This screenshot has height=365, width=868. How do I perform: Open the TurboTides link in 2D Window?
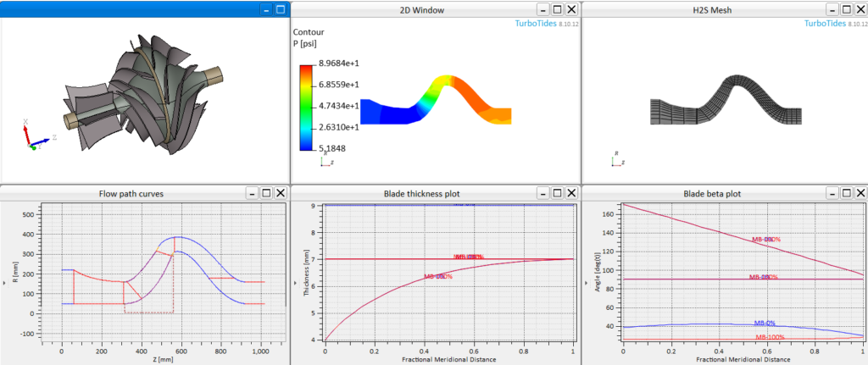(537, 24)
